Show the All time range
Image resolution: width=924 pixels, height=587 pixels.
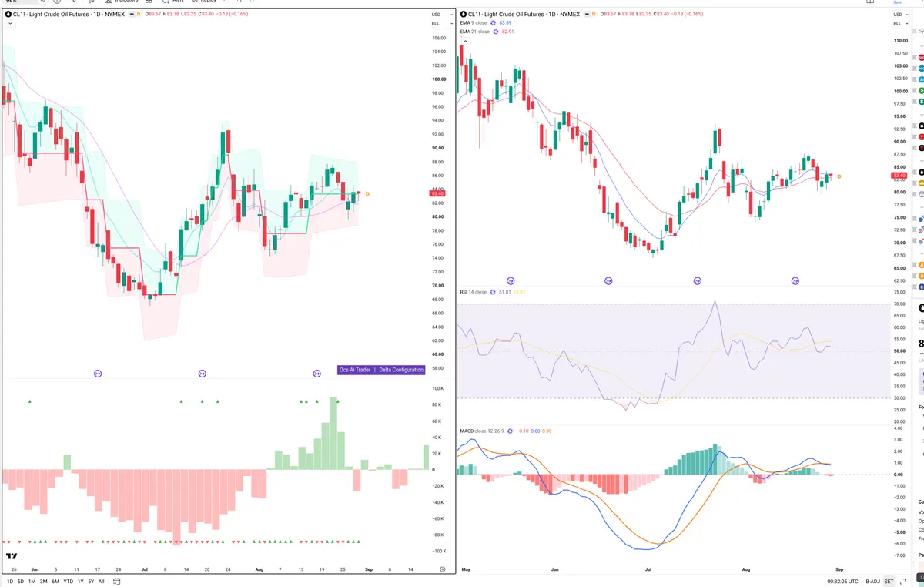click(x=101, y=582)
